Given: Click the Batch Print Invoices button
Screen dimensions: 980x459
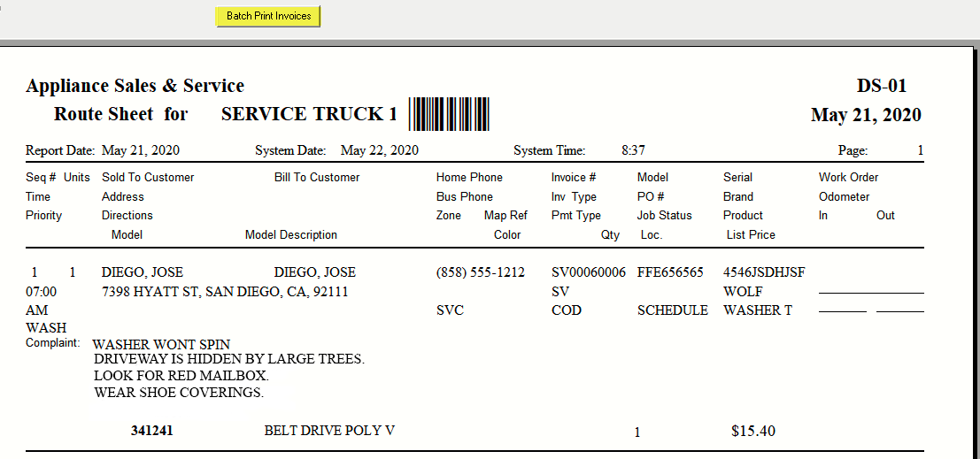Looking at the screenshot, I should 268,16.
